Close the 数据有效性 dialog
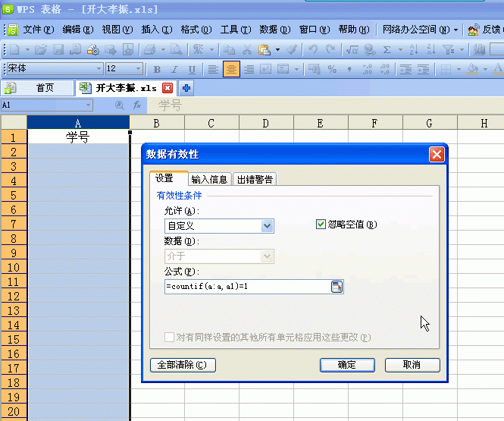Image resolution: width=504 pixels, height=421 pixels. point(437,155)
